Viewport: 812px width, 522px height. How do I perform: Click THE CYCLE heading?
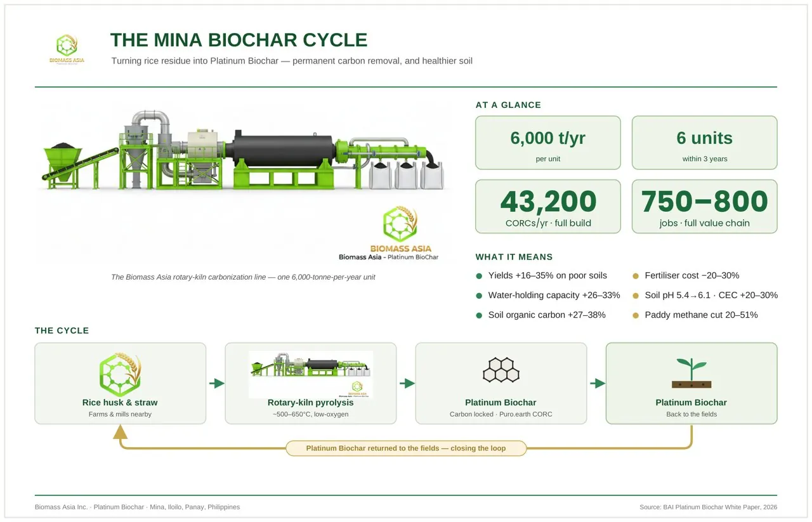(x=62, y=330)
